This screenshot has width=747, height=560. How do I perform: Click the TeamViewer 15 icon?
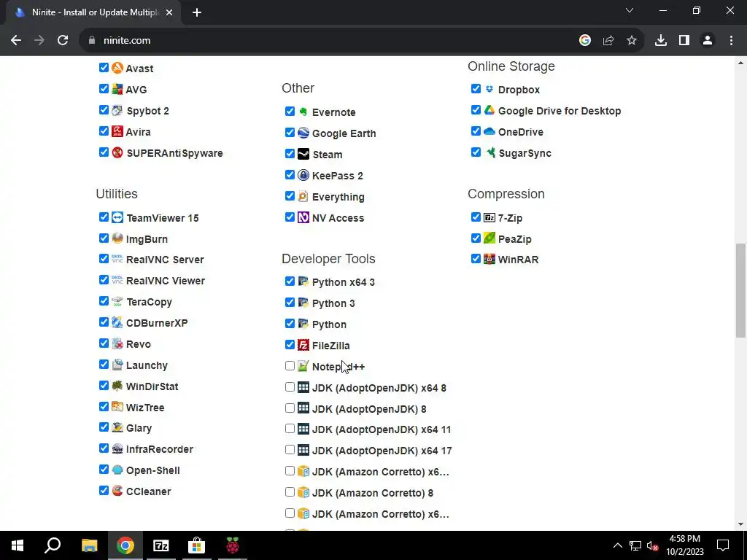tap(117, 217)
